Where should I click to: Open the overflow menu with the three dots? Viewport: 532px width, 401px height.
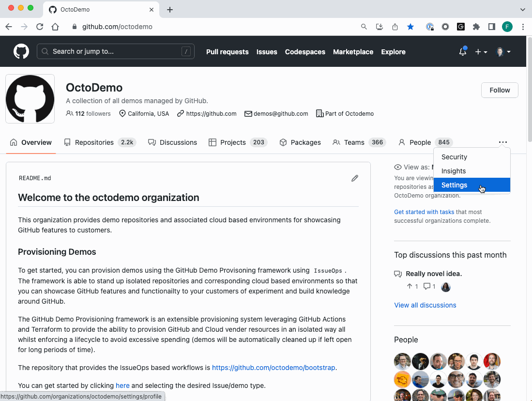[x=503, y=142]
